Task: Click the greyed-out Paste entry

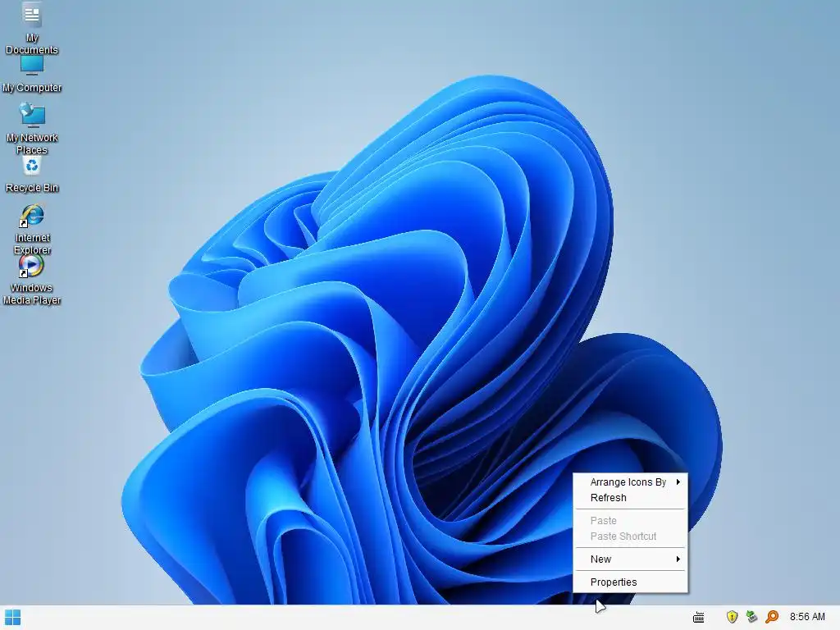Action: [631, 521]
